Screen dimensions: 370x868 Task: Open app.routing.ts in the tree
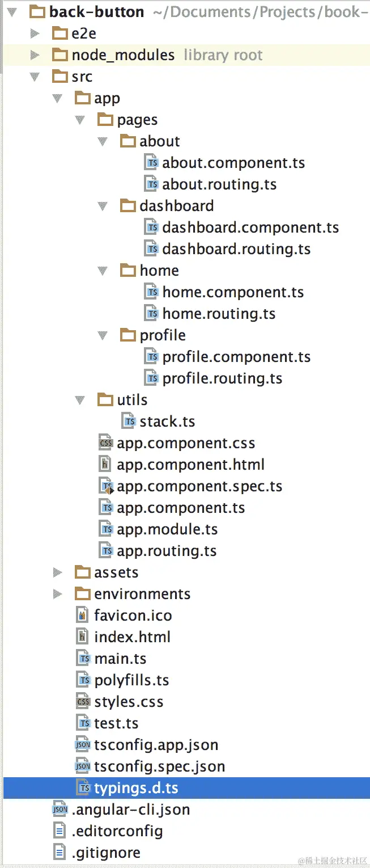coord(167,551)
